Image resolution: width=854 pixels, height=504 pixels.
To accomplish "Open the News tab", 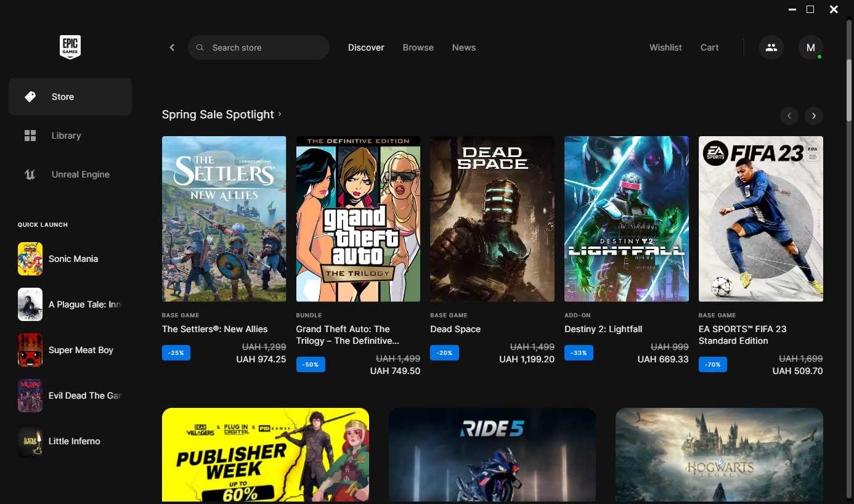I will point(464,47).
